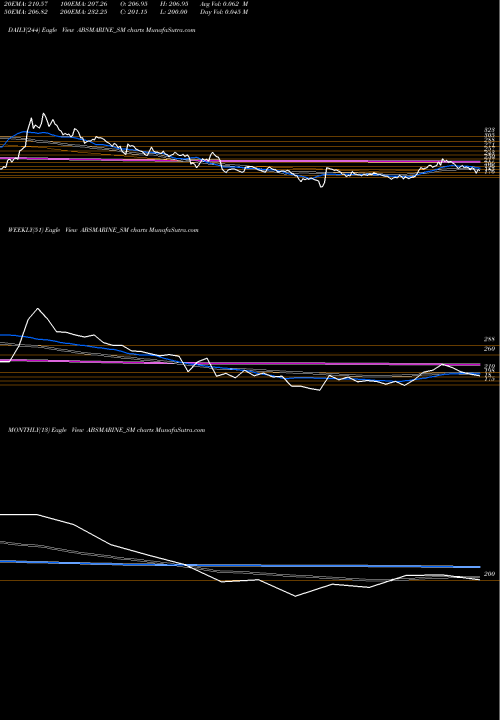This screenshot has width=500, height=720.
Task: Click the MONTHLY(13) chart title
Action: (x=107, y=430)
